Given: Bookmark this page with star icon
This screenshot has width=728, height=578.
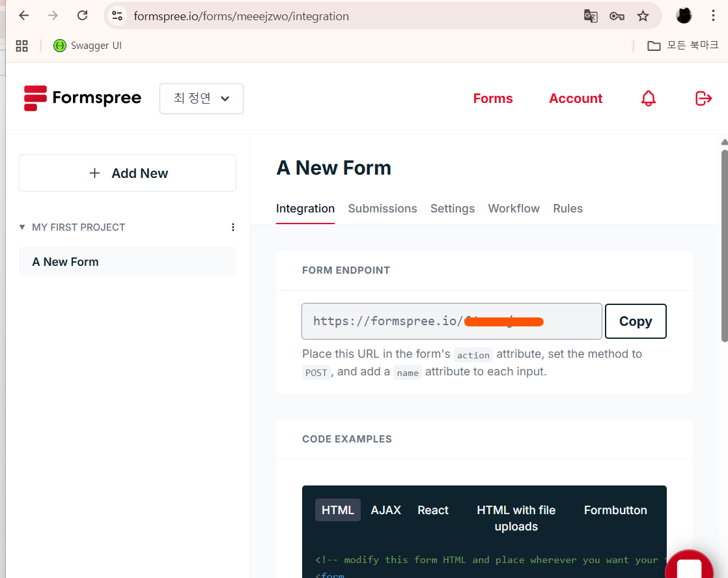Looking at the screenshot, I should click(x=643, y=16).
